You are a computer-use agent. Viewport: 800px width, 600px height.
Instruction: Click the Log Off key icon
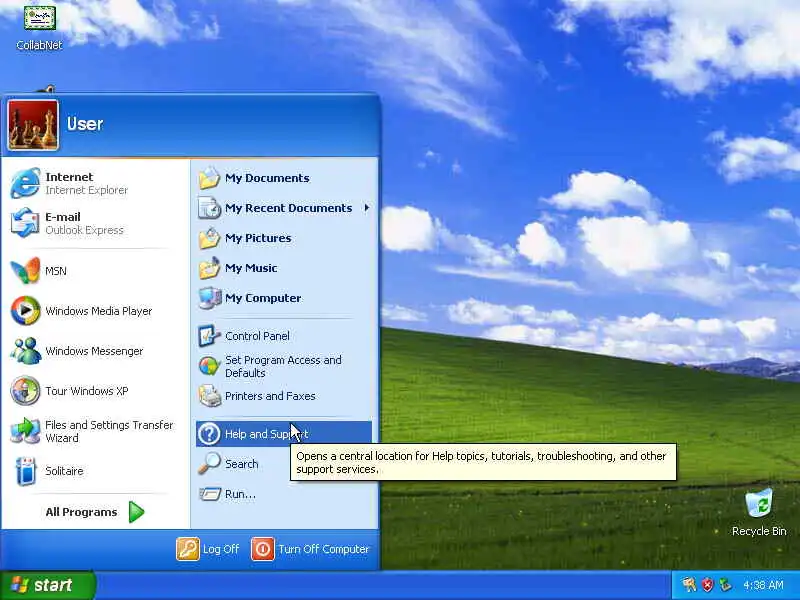[x=188, y=549]
